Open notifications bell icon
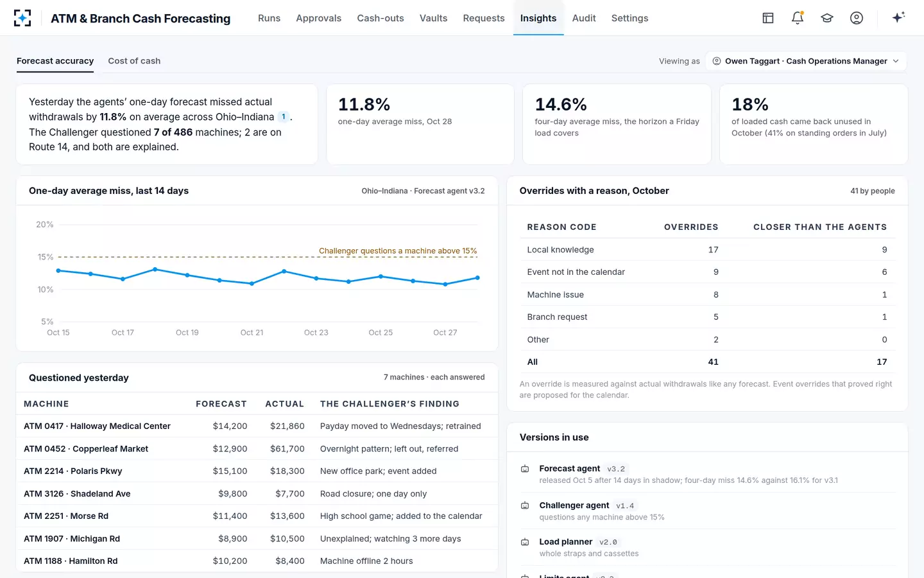This screenshot has width=924, height=578. (x=798, y=18)
